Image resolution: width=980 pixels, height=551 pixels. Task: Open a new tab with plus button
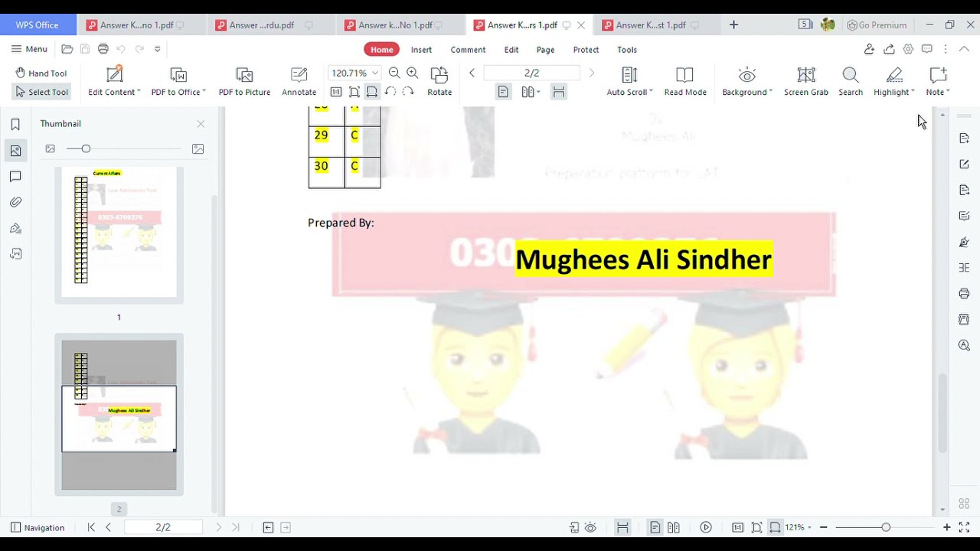pyautogui.click(x=733, y=24)
